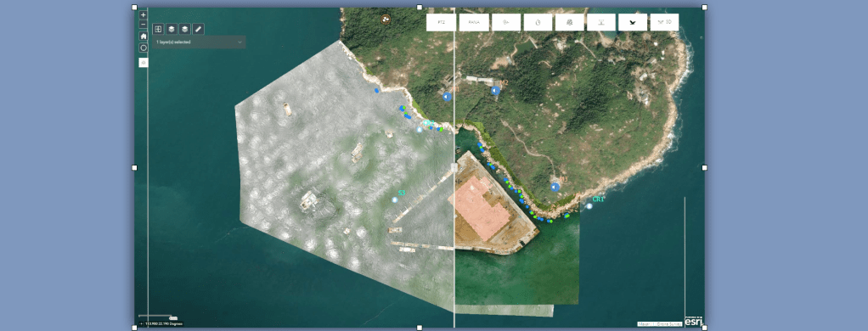Image resolution: width=868 pixels, height=331 pixels.
Task: Activate the swipe compare tool icon
Action: 158,29
